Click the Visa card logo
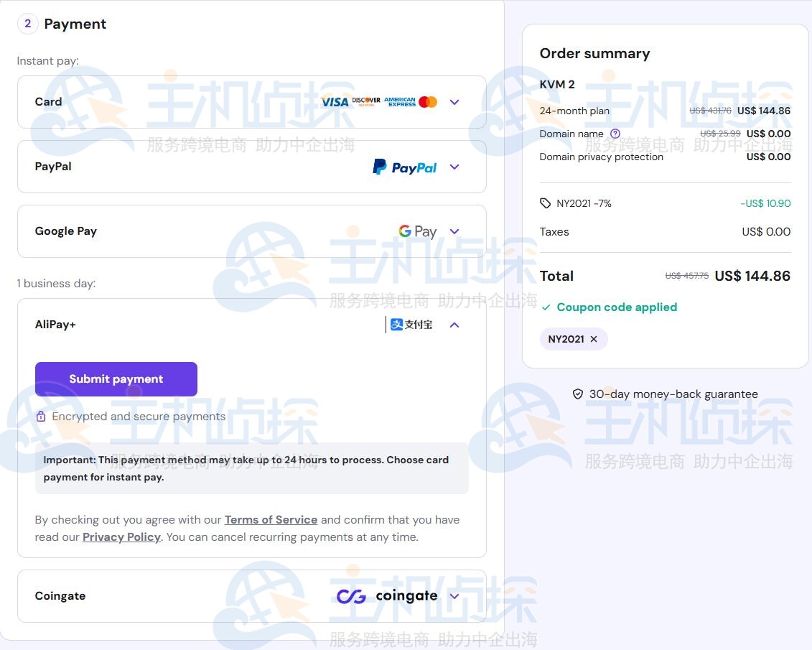The height and width of the screenshot is (650, 812). tap(335, 102)
